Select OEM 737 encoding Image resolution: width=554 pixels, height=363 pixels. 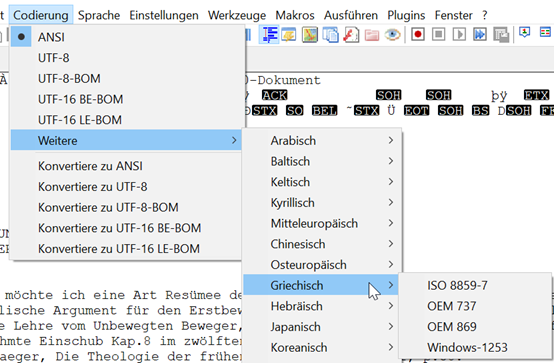tap(475, 306)
